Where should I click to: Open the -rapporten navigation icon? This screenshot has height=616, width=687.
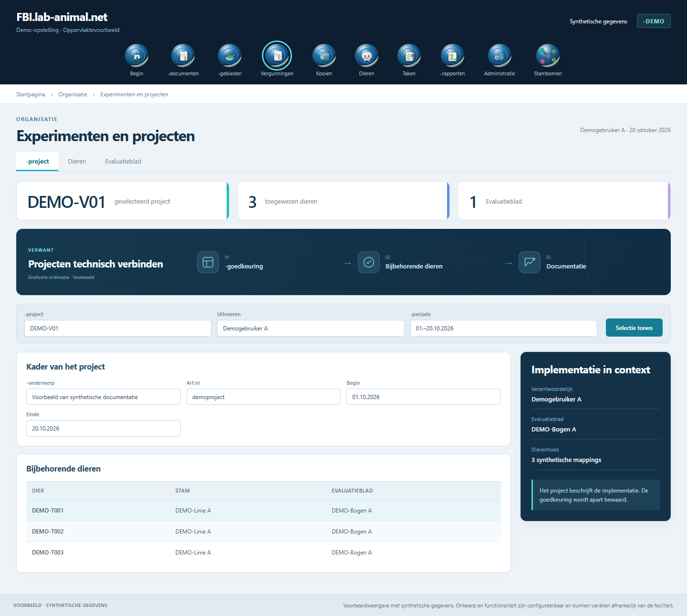[452, 56]
